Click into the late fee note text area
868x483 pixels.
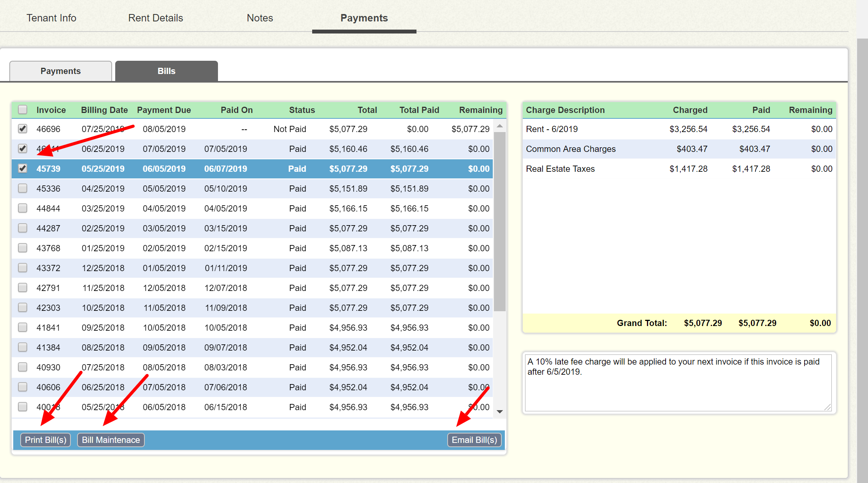678,383
